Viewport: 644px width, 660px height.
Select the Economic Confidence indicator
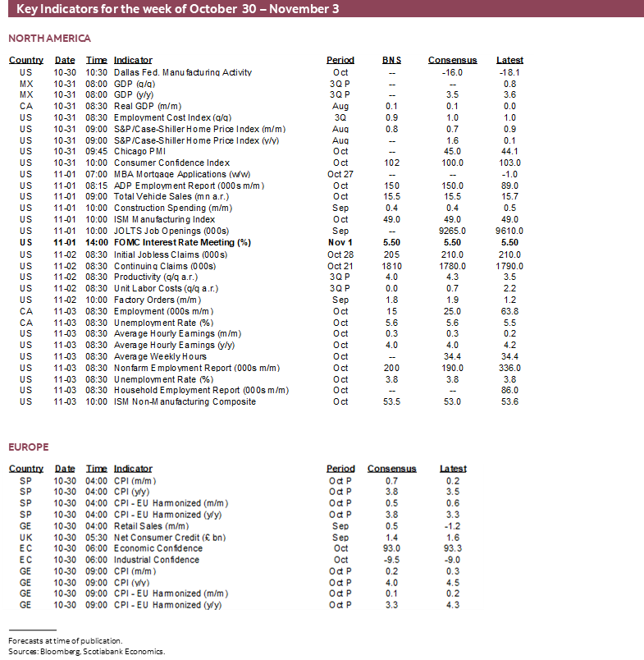coord(158,548)
